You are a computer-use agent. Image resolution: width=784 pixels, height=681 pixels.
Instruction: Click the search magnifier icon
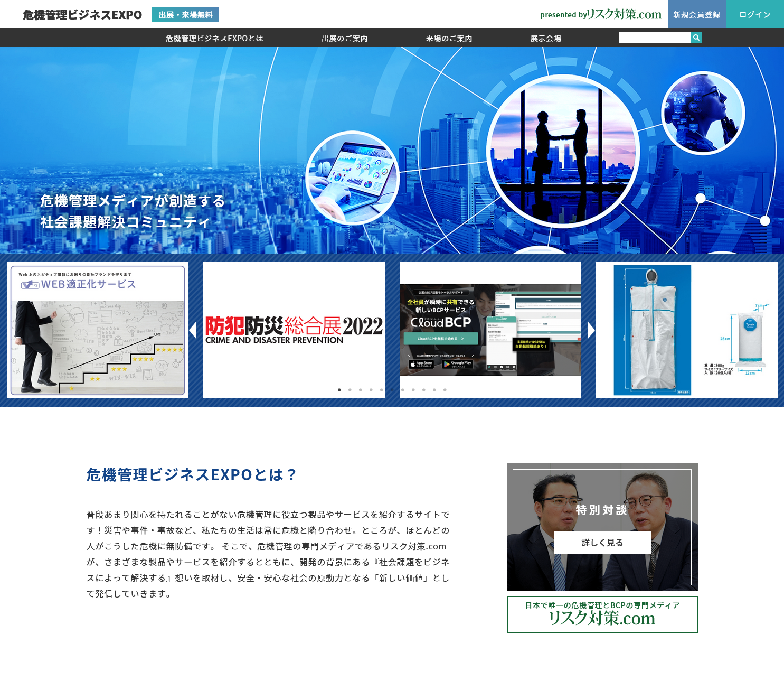tap(696, 38)
